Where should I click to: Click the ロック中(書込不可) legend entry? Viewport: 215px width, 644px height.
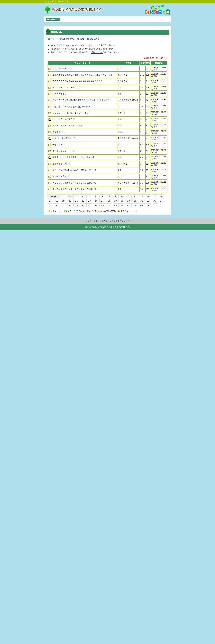pyautogui.click(x=105, y=211)
